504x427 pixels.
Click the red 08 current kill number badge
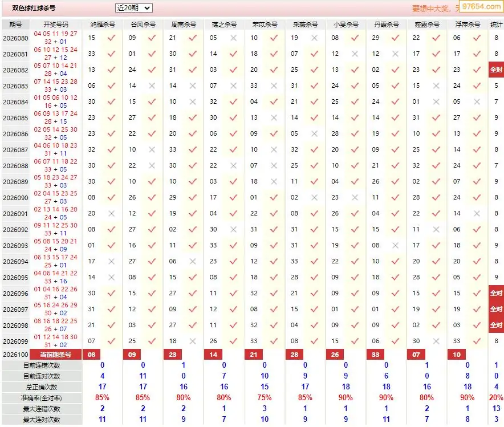[x=92, y=355]
